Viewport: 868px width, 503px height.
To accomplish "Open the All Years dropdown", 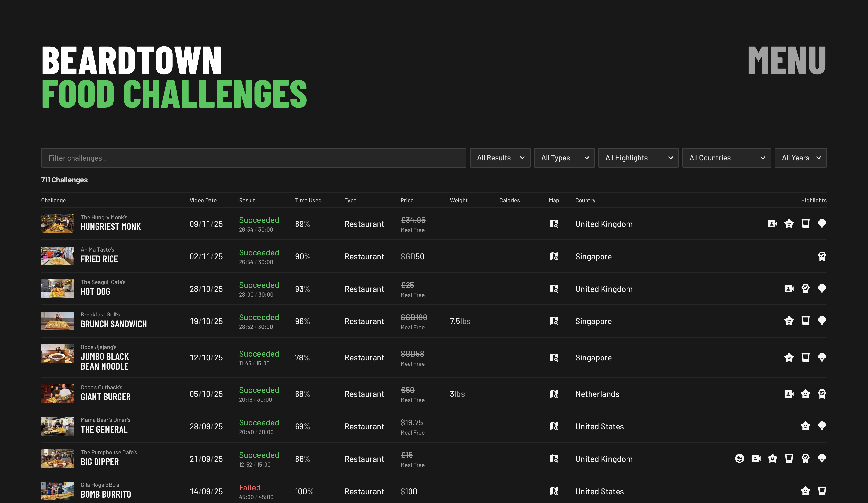I will point(800,158).
